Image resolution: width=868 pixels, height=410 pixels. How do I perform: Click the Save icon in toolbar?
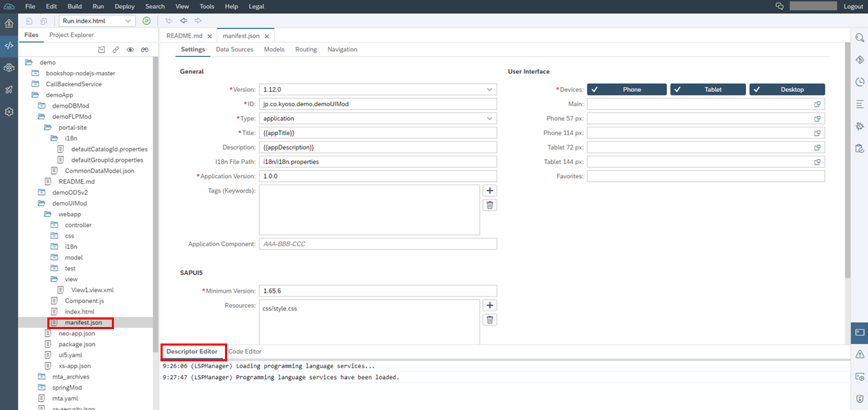[x=29, y=21]
